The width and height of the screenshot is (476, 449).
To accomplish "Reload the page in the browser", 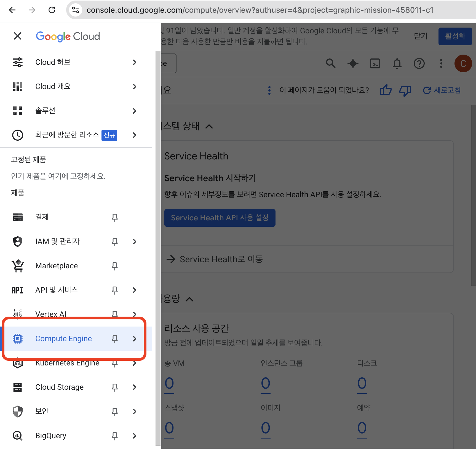I will point(52,10).
